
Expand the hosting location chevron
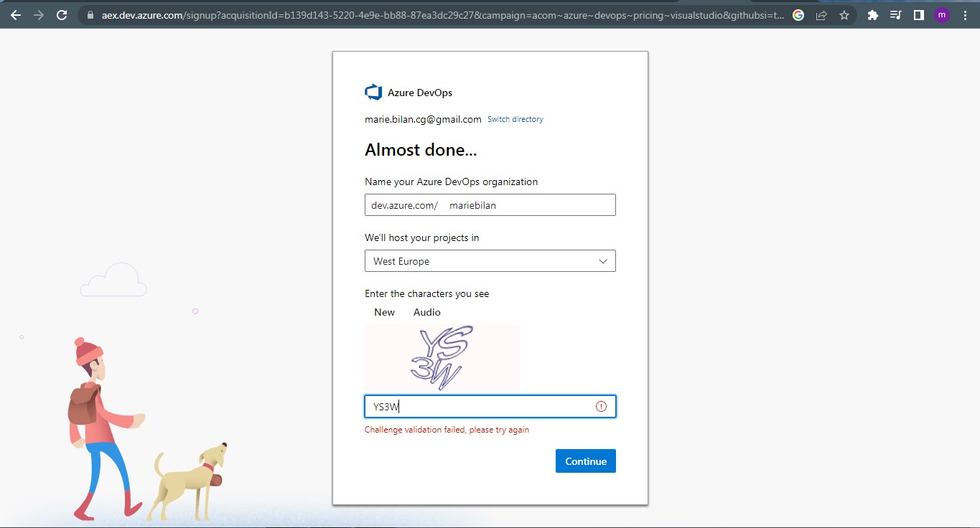[603, 260]
